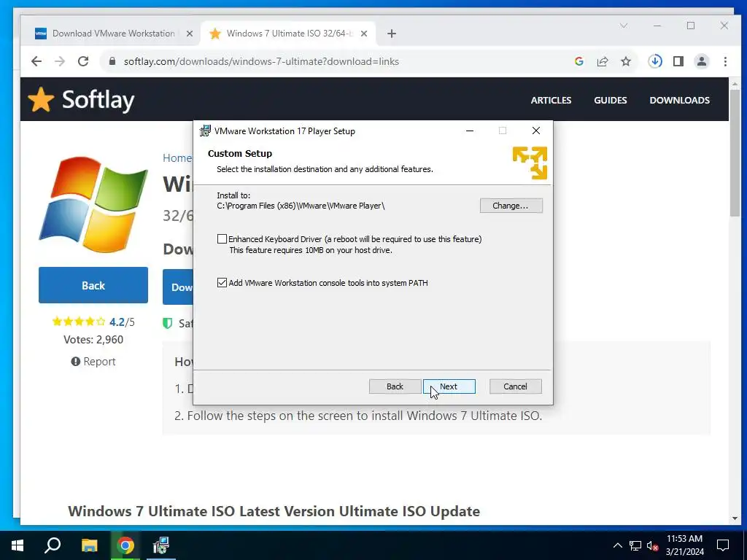Click the Windows 7 logo image
The width and height of the screenshot is (747, 560).
[x=93, y=205]
